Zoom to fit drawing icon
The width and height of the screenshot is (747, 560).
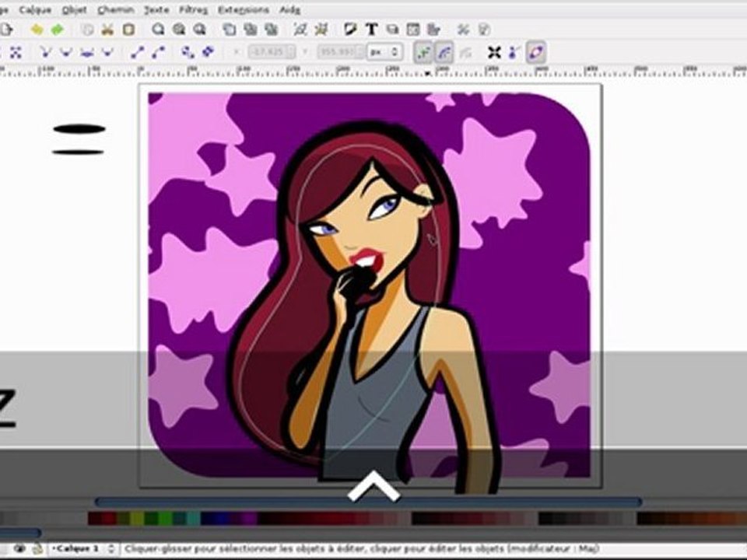179,30
